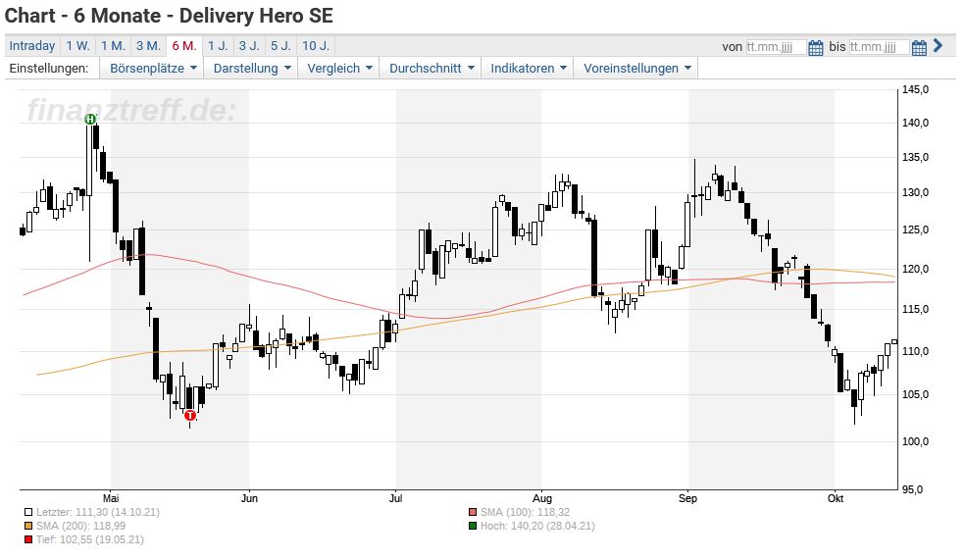
Task: Click the 'Jul' x-axis label
Action: coord(396,498)
